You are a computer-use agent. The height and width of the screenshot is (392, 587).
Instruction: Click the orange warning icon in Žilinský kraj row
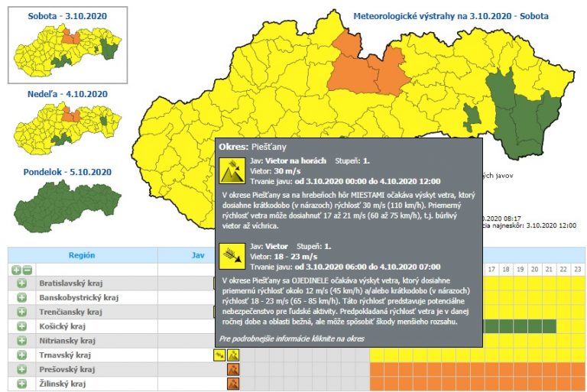pyautogui.click(x=233, y=384)
